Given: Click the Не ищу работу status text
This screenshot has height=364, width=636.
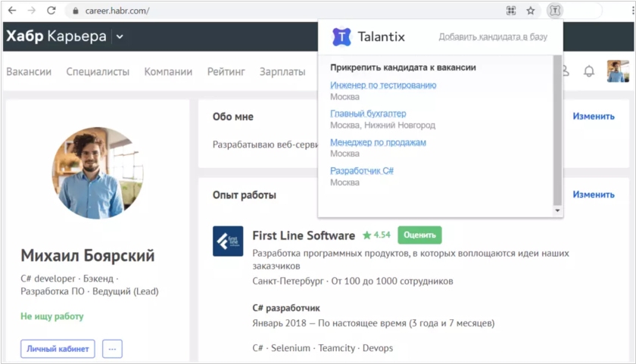Looking at the screenshot, I should 52,316.
